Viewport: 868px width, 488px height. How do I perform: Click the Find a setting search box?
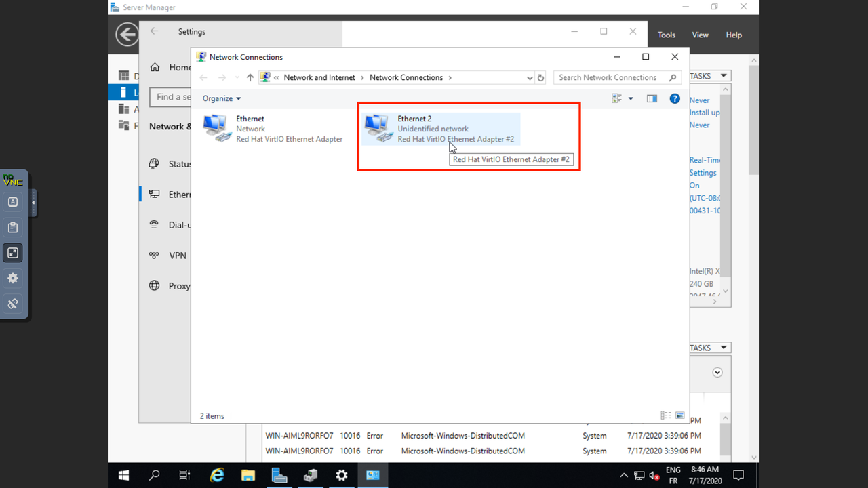click(x=171, y=97)
